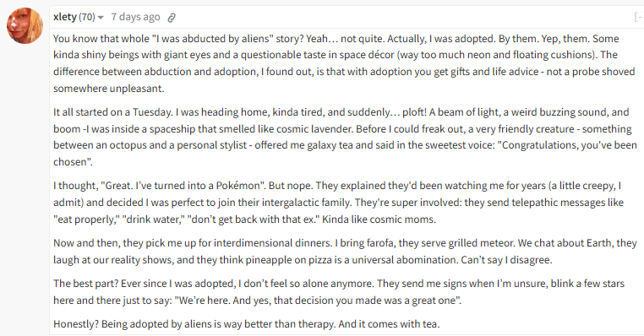644x336 pixels.
Task: Click the reputation score (70)
Action: [x=87, y=17]
